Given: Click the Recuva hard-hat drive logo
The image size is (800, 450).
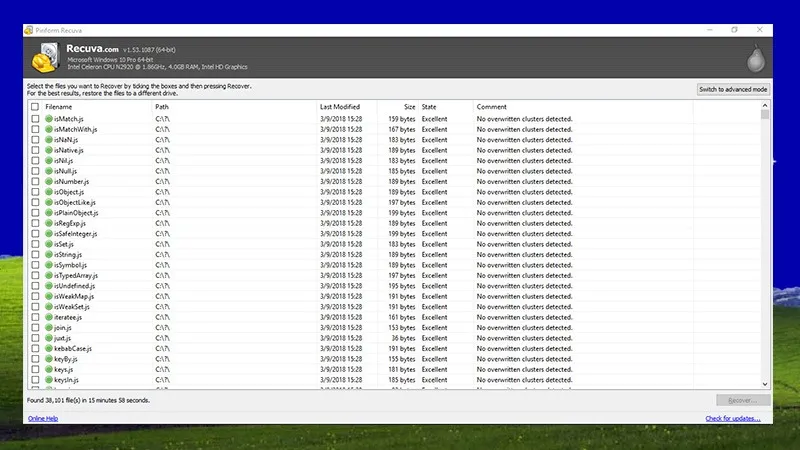Looking at the screenshot, I should (45, 58).
